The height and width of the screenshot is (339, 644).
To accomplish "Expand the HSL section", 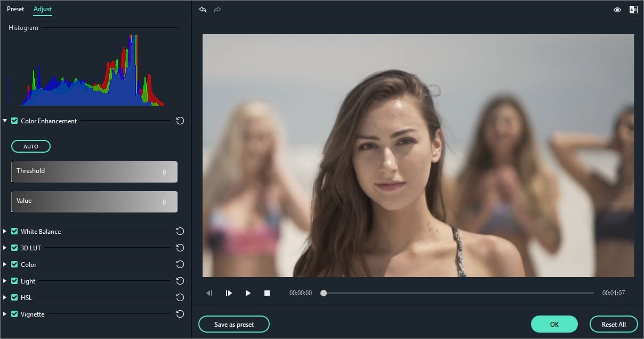I will pos(5,297).
